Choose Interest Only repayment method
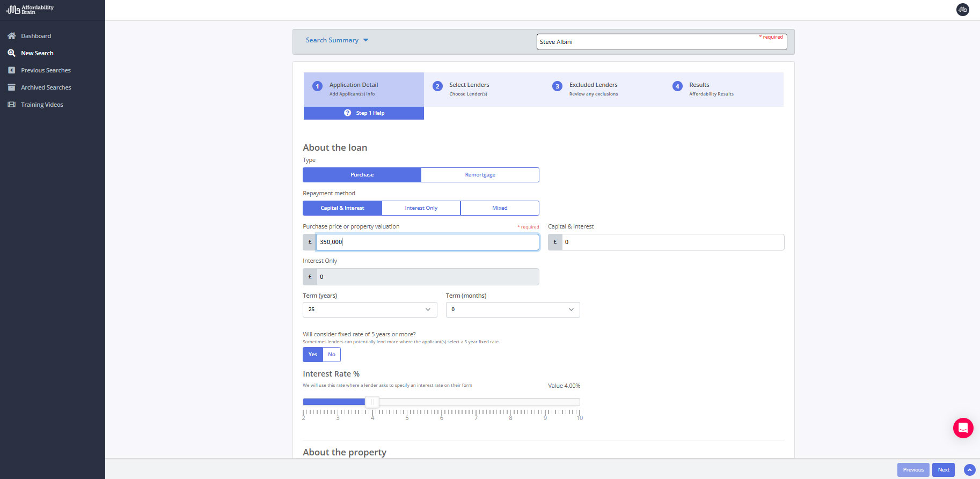 tap(421, 208)
